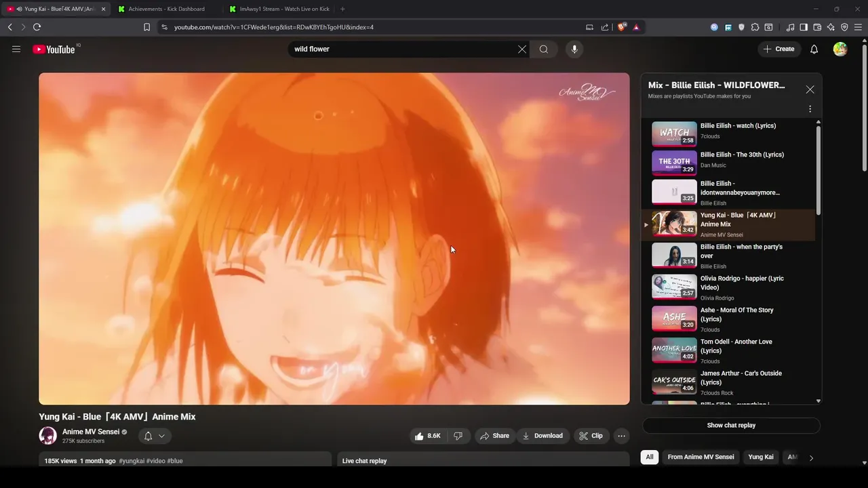Open Leo AI sparkle icon

(831, 27)
